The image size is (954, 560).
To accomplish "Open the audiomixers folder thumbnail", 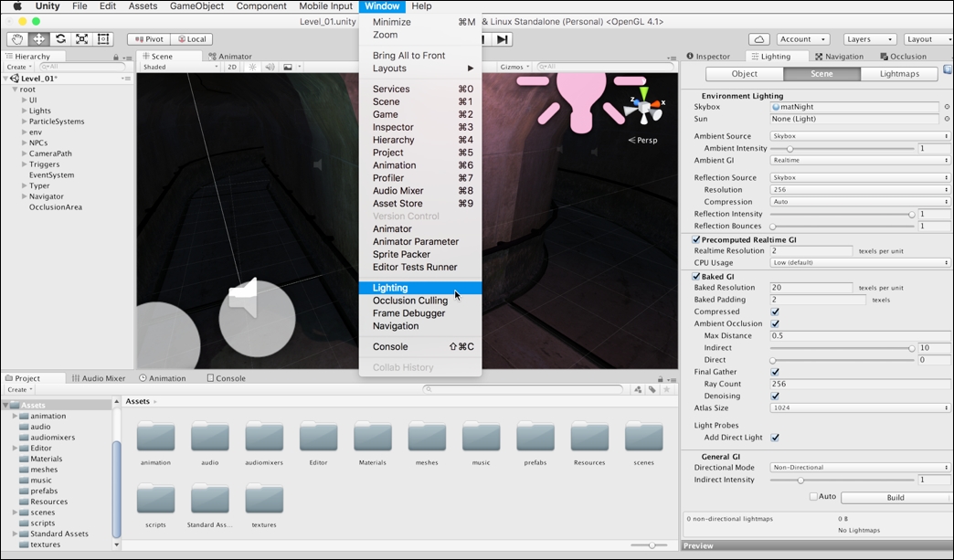I will (264, 436).
